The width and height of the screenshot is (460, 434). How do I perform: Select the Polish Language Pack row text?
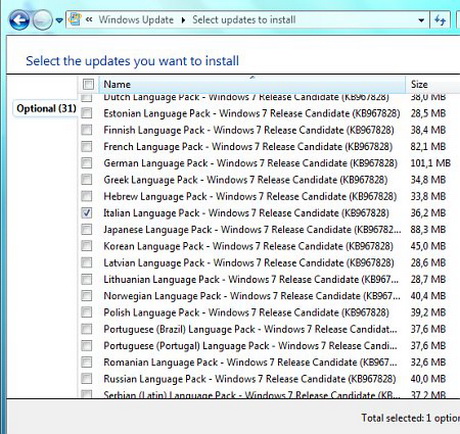[246, 313]
